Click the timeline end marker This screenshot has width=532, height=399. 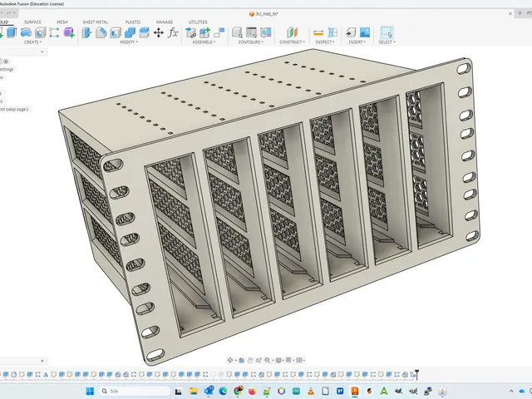(416, 374)
